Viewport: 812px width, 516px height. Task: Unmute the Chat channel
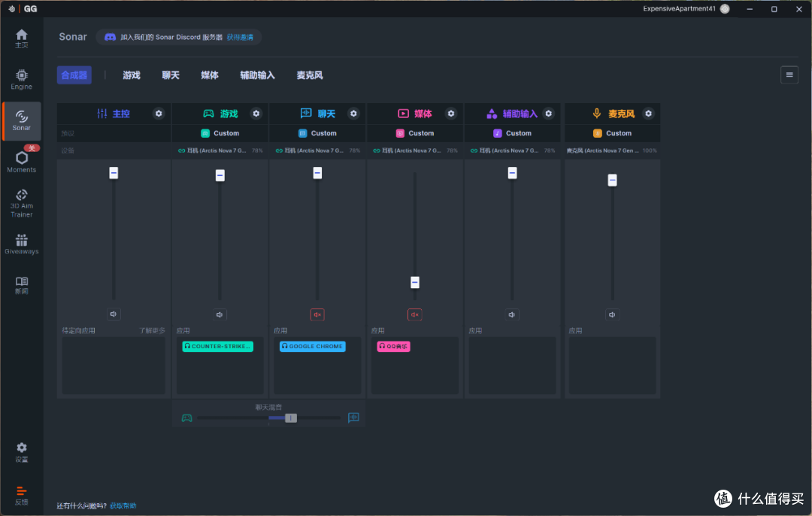[317, 314]
